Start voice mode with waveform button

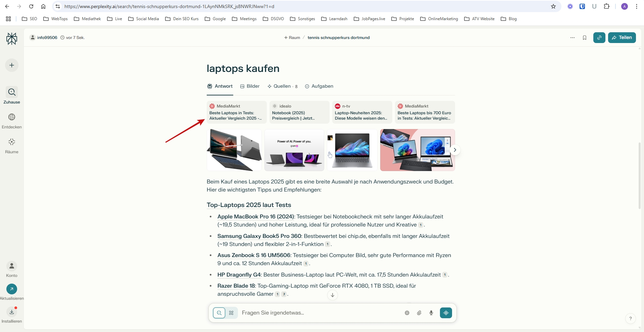[x=446, y=313]
